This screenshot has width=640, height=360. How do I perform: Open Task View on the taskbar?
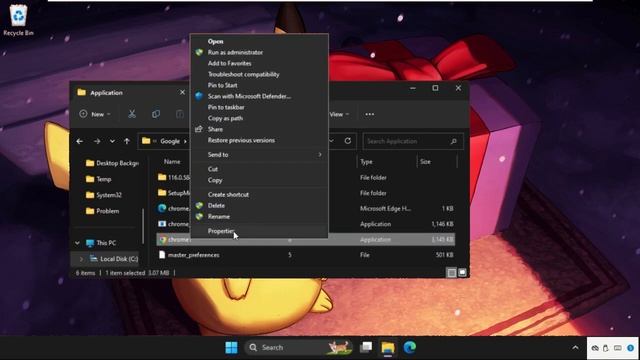tap(366, 347)
